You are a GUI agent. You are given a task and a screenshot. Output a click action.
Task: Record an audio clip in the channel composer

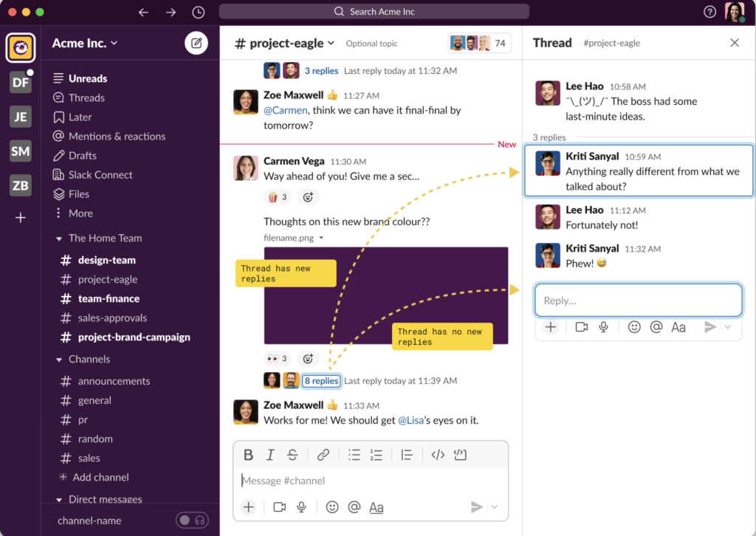[301, 507]
